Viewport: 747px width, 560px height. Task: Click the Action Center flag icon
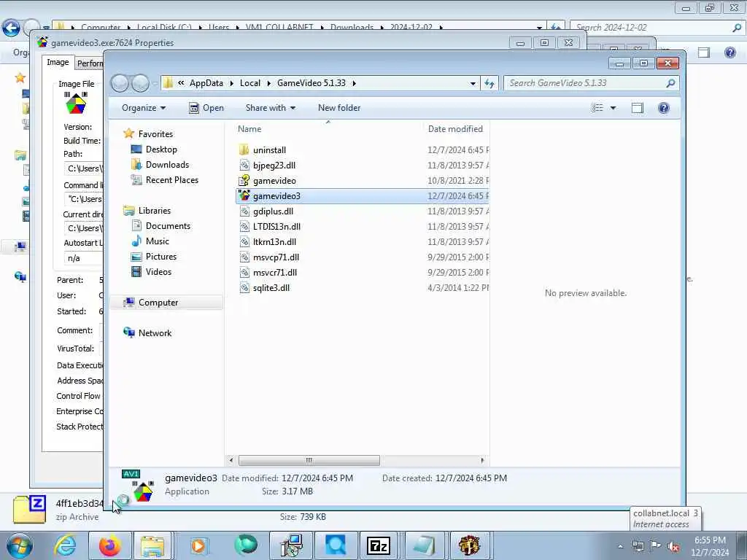(x=656, y=546)
